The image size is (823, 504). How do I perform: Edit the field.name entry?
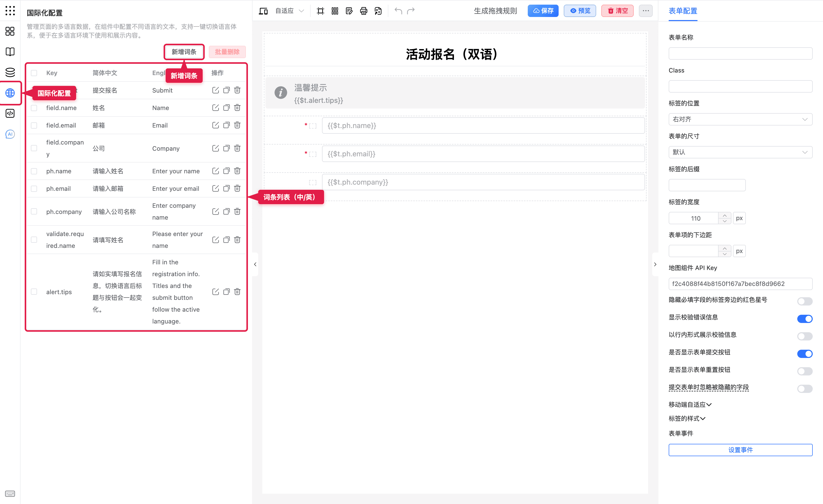point(216,107)
